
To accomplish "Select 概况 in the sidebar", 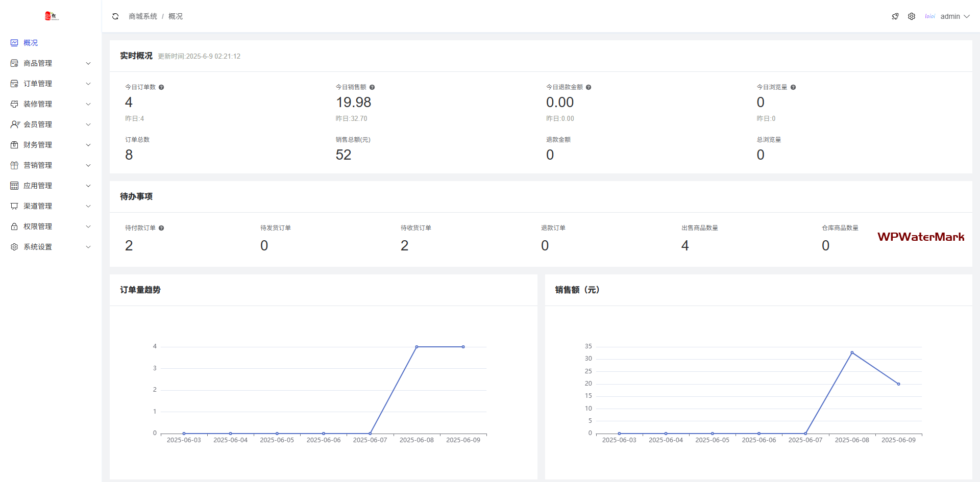I will pos(31,43).
